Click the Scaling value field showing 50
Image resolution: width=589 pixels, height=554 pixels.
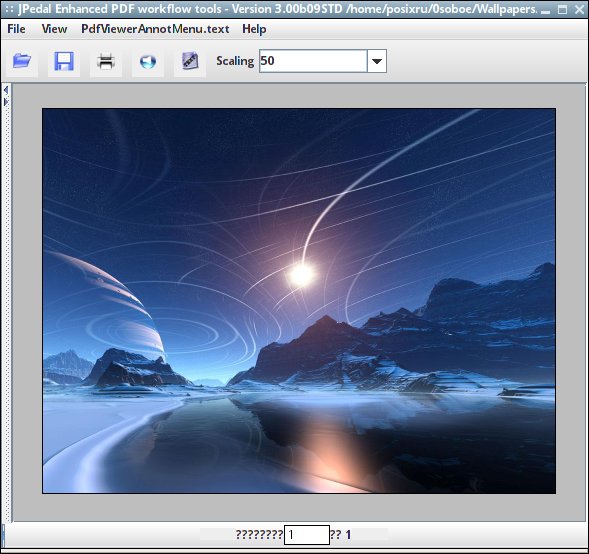(x=313, y=61)
